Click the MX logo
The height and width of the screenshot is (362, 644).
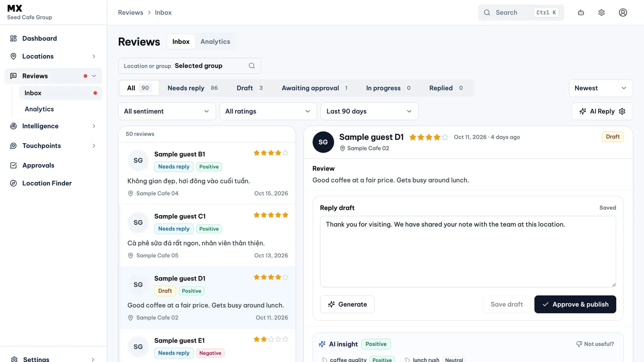(15, 8)
